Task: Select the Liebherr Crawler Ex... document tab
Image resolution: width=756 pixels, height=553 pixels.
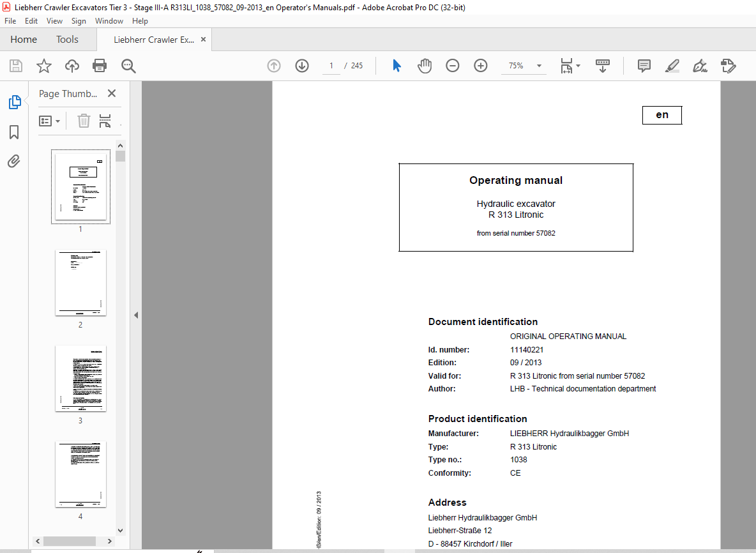Action: point(154,40)
